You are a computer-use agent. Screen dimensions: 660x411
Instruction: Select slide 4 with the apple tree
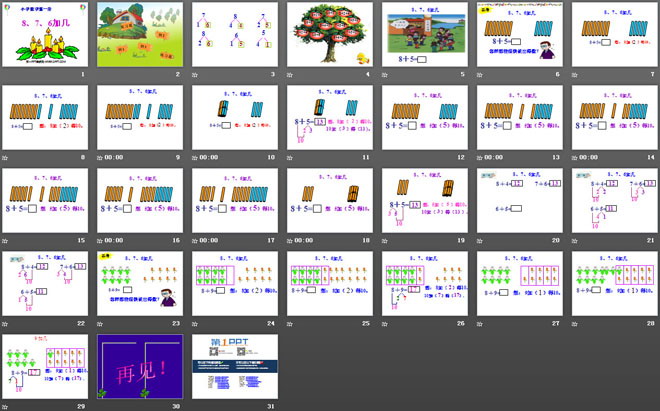coord(330,35)
